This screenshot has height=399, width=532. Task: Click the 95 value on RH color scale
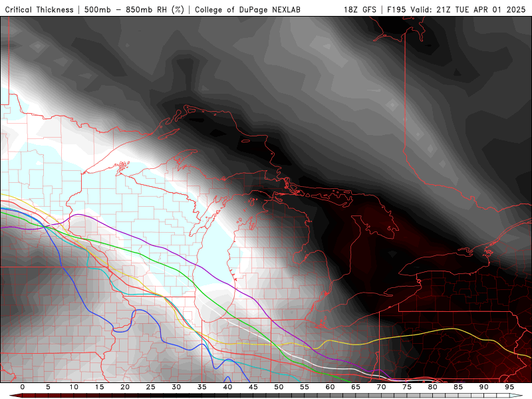point(509,387)
